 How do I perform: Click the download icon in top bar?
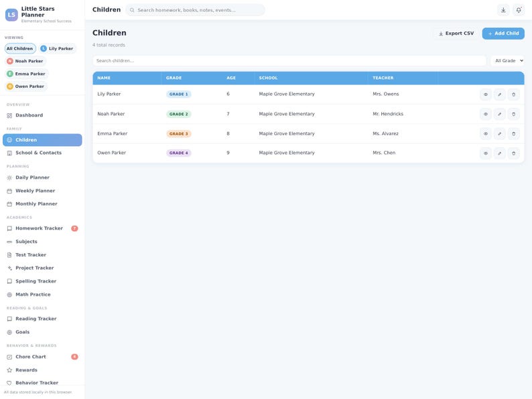[503, 10]
